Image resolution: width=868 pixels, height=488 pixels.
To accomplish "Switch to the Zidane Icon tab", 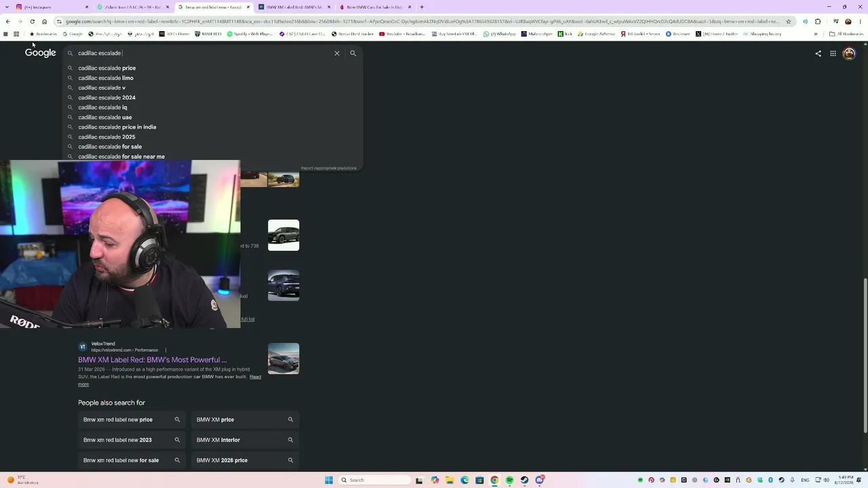I will coord(133,7).
